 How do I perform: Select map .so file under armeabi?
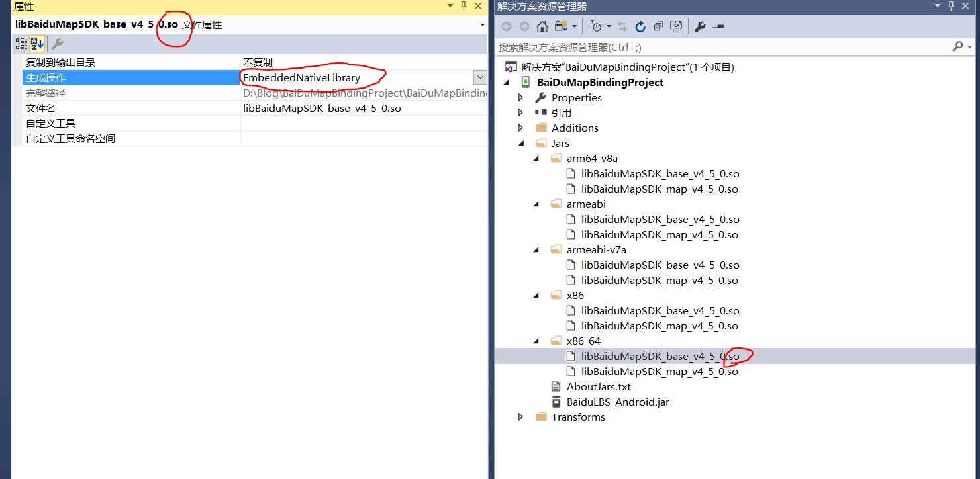point(660,234)
